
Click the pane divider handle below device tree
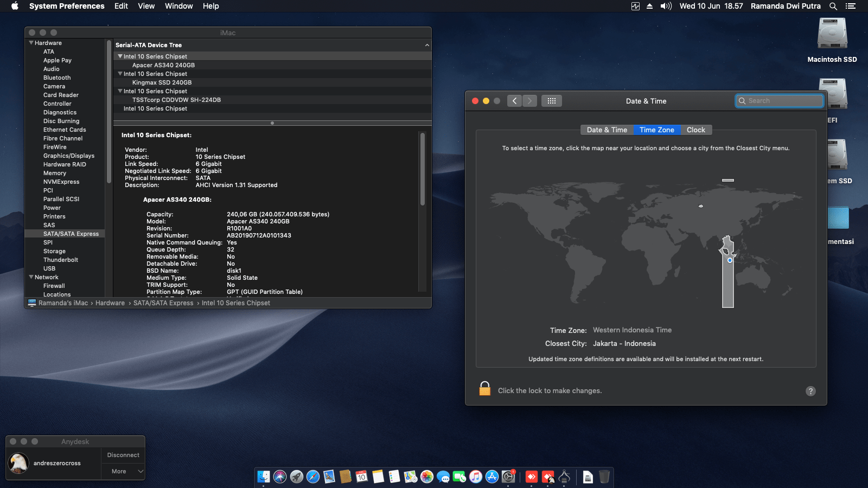click(x=272, y=123)
